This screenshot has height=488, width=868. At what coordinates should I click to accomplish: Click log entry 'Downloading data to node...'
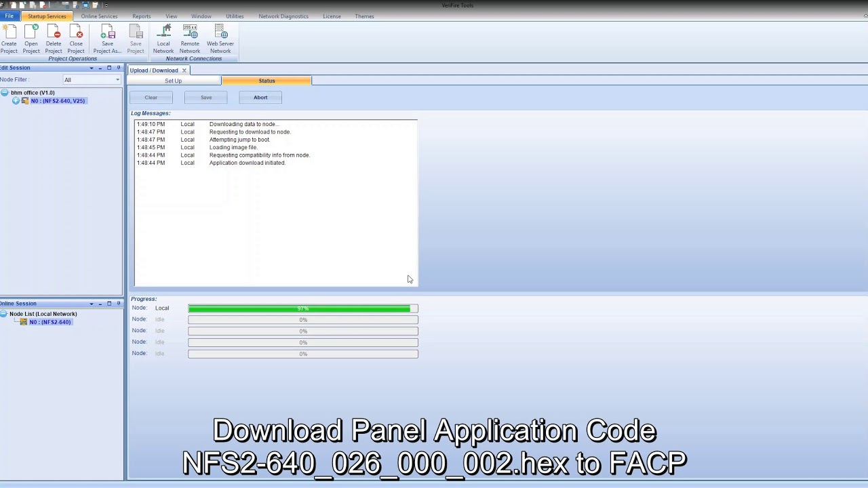pos(243,125)
